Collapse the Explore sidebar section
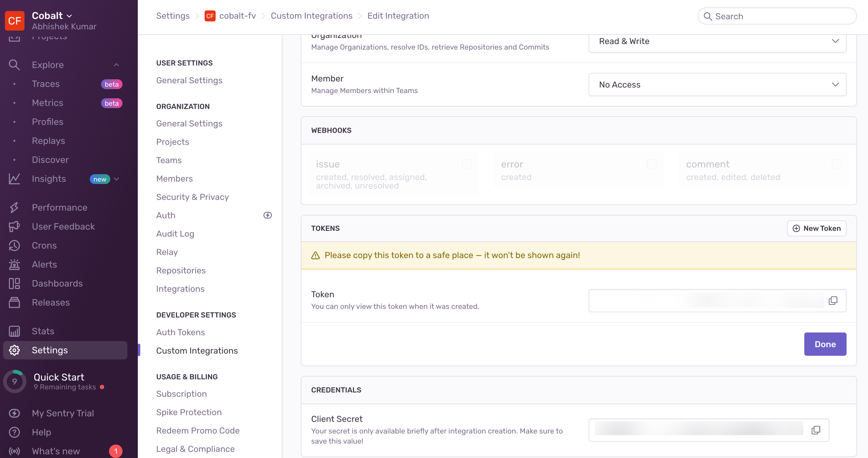 pyautogui.click(x=116, y=65)
